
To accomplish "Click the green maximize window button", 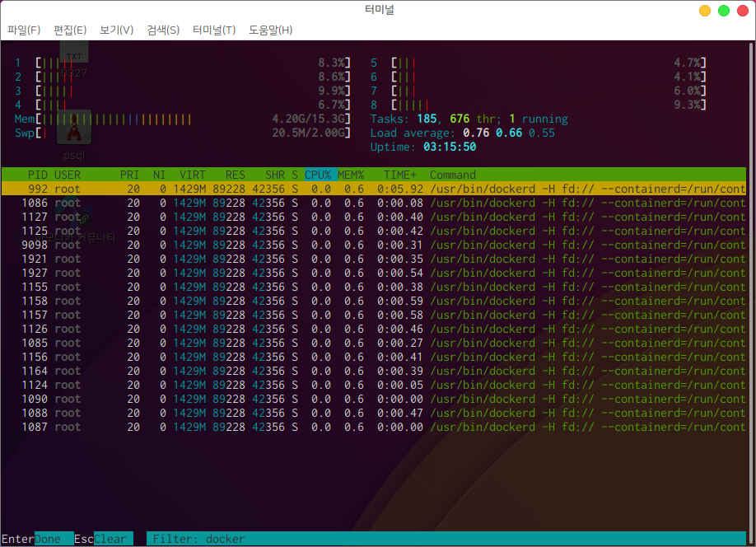I will click(724, 11).
